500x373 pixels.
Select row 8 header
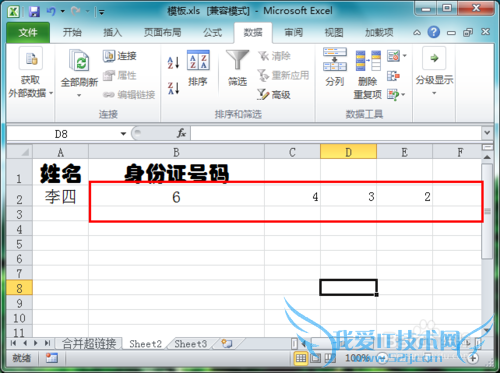pos(19,288)
